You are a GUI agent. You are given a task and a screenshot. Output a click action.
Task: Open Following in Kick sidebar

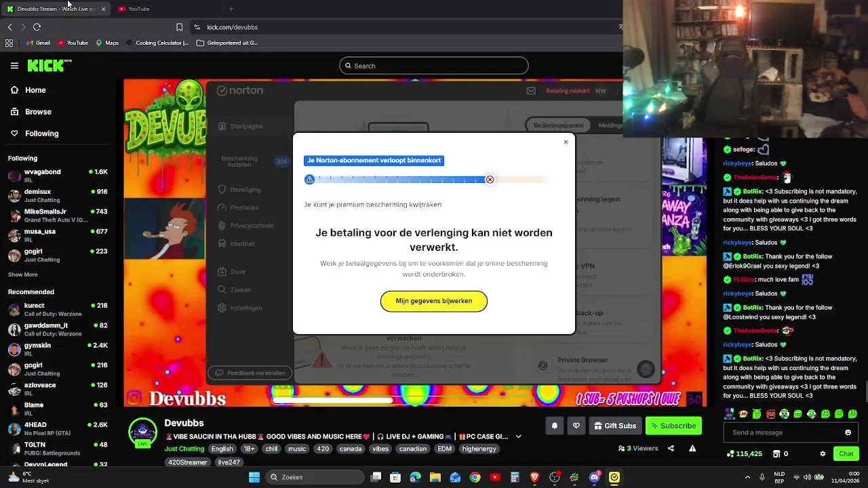pyautogui.click(x=35, y=134)
